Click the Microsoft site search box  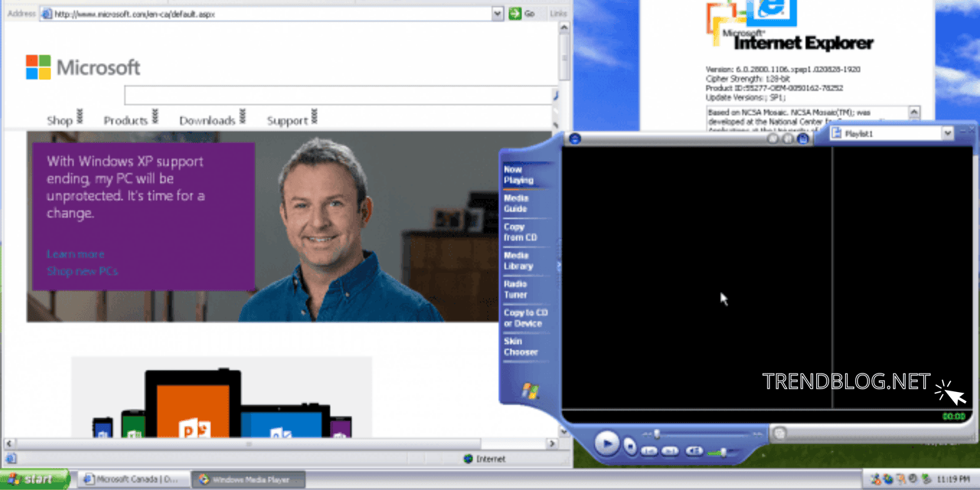338,95
